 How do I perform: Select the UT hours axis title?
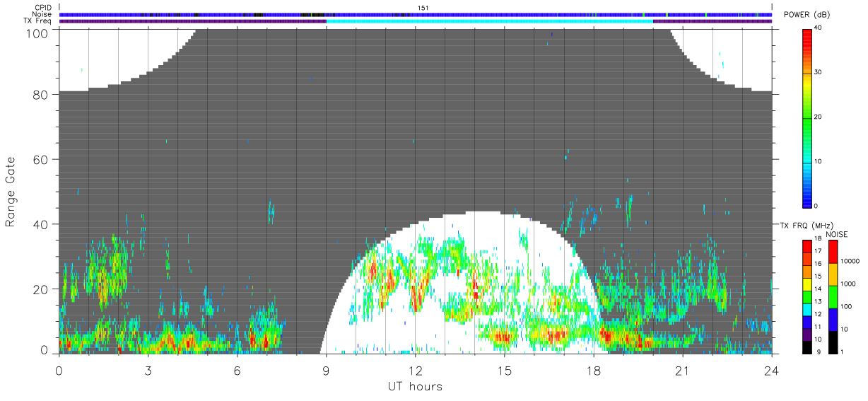415,386
